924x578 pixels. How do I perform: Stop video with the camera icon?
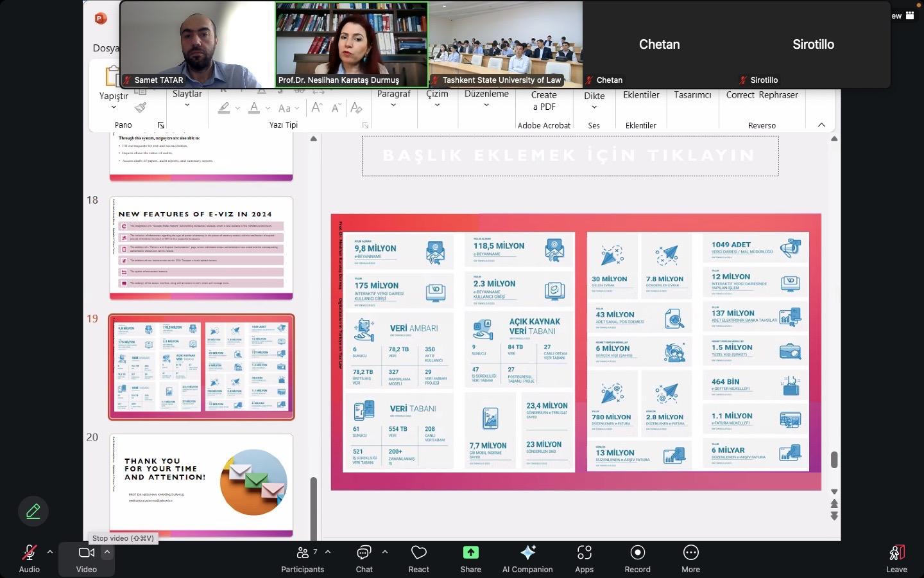86,553
